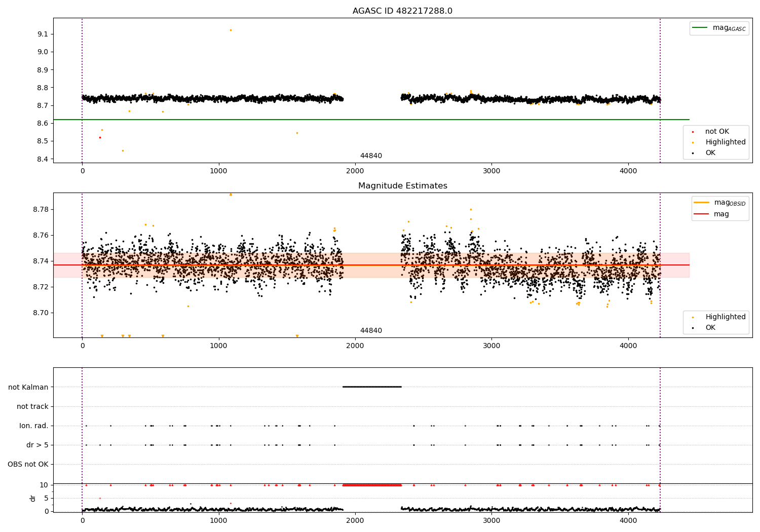Click the Magnitude Estimates subplot title
760x532 pixels.
pyautogui.click(x=403, y=186)
